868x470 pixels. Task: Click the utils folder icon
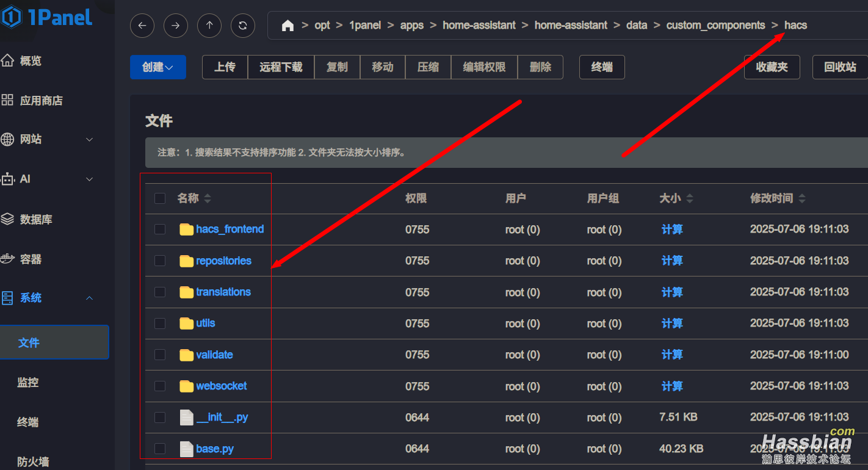click(x=186, y=323)
